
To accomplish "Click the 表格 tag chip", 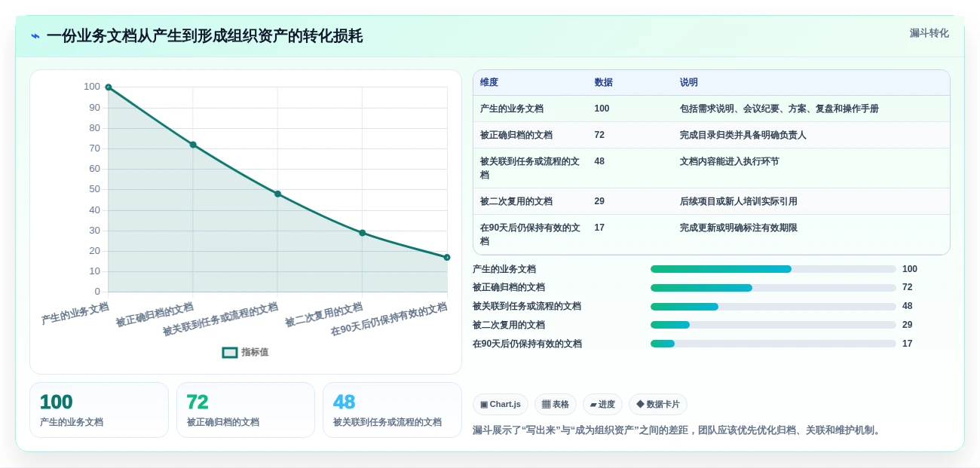I will pyautogui.click(x=556, y=404).
